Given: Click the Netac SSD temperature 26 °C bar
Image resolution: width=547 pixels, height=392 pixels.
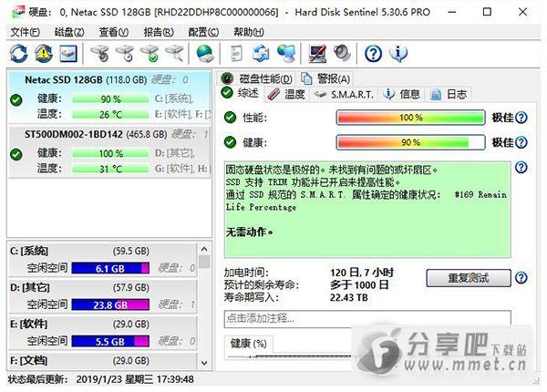Looking at the screenshot, I should [x=110, y=114].
